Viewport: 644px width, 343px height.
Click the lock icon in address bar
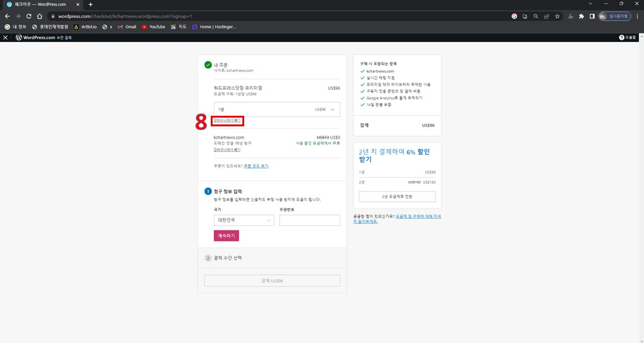pyautogui.click(x=53, y=17)
